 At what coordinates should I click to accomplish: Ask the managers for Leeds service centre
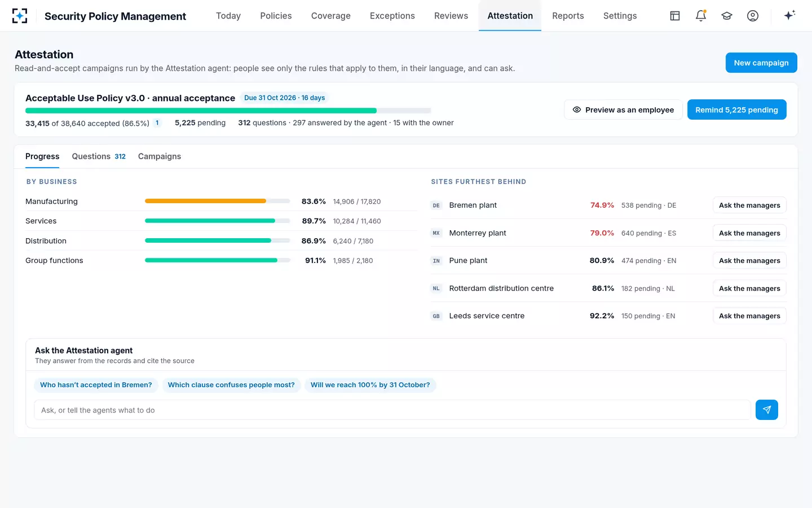pyautogui.click(x=749, y=316)
